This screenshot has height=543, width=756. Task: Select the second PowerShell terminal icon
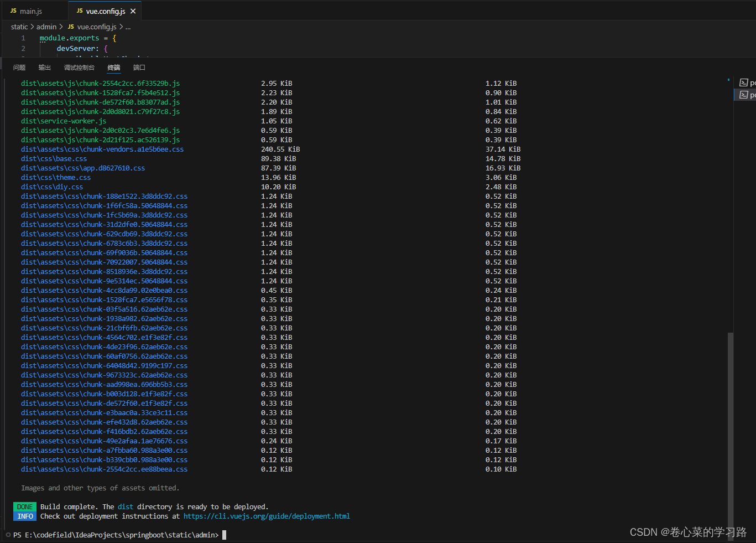point(744,95)
